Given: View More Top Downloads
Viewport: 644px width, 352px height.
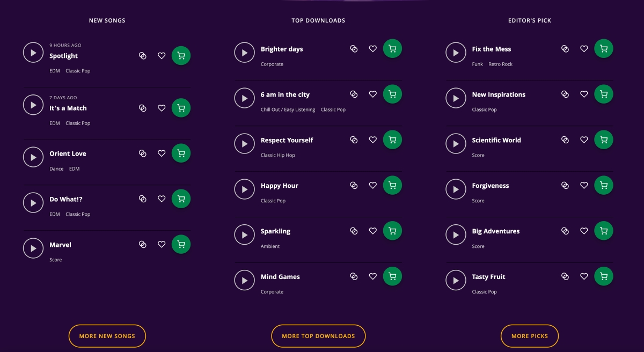Looking at the screenshot, I should click(x=318, y=336).
